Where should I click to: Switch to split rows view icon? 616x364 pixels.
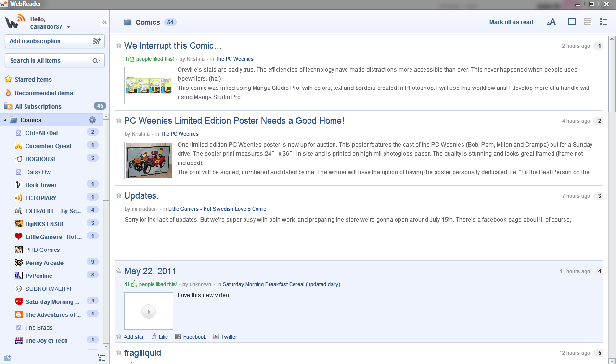[588, 22]
